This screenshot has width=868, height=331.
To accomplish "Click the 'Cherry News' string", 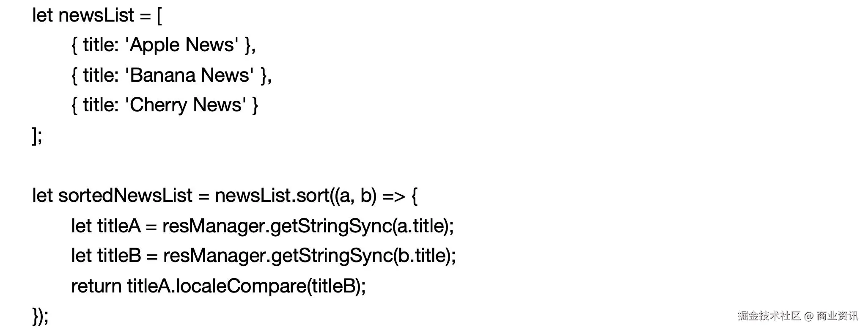I will (185, 105).
